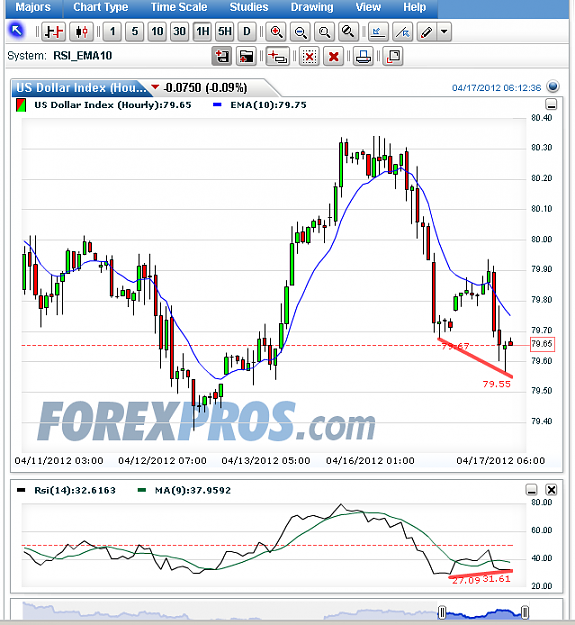The image size is (575, 625).
Task: Click the 04/17/2012 06:12:36 timestamp
Action: 497,88
